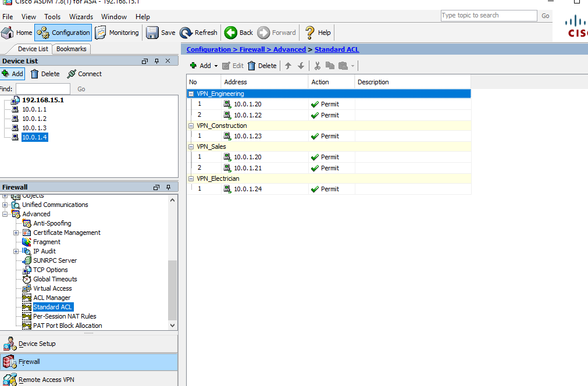Click the cut scissors icon
The height and width of the screenshot is (386, 588).
(318, 66)
